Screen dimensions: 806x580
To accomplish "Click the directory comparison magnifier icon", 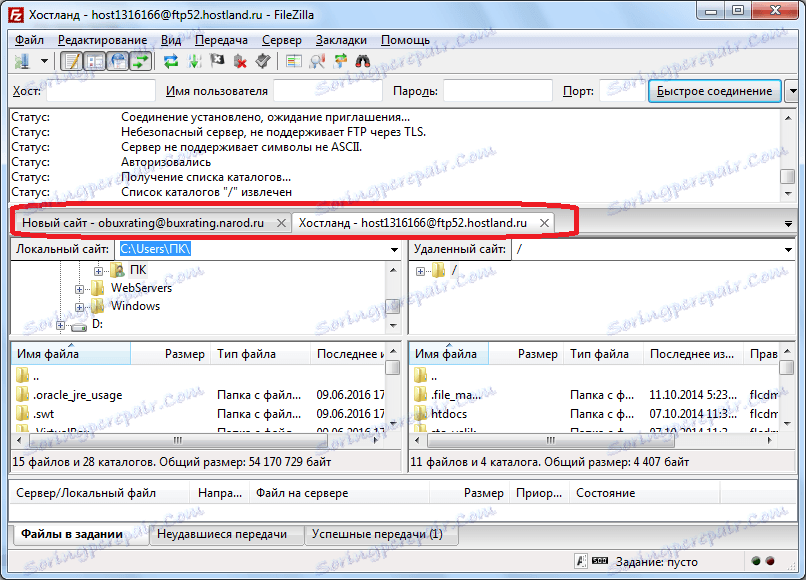I will (x=317, y=62).
